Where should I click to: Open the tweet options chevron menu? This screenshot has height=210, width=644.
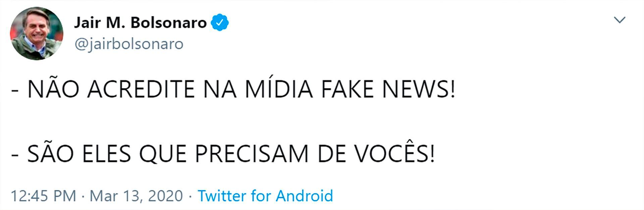click(619, 20)
